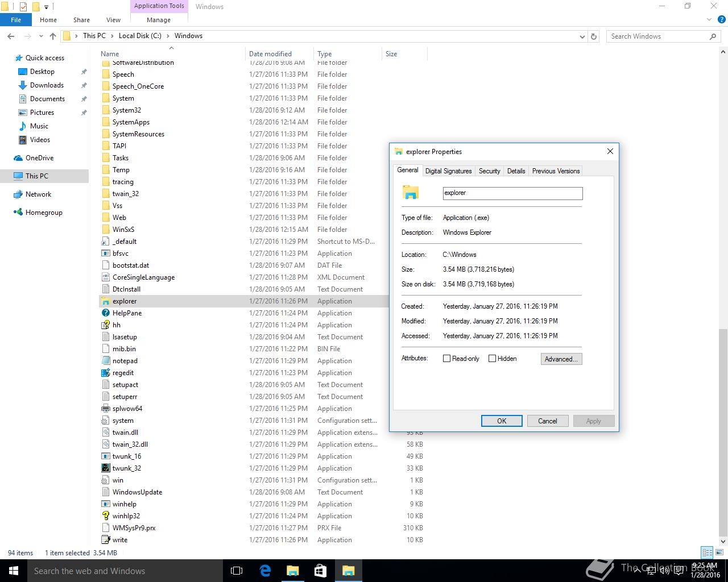
Task: Switch to Digital Signatures tab
Action: point(448,171)
